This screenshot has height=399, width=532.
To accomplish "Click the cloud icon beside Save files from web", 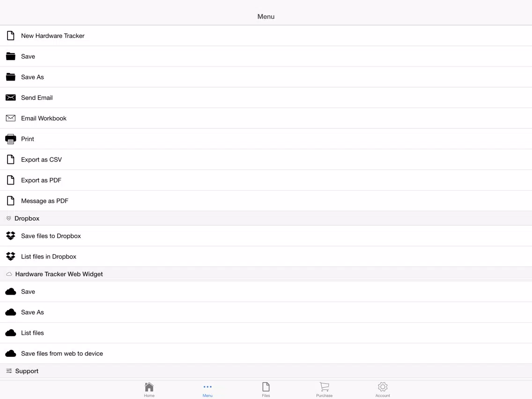I will click(x=10, y=354).
